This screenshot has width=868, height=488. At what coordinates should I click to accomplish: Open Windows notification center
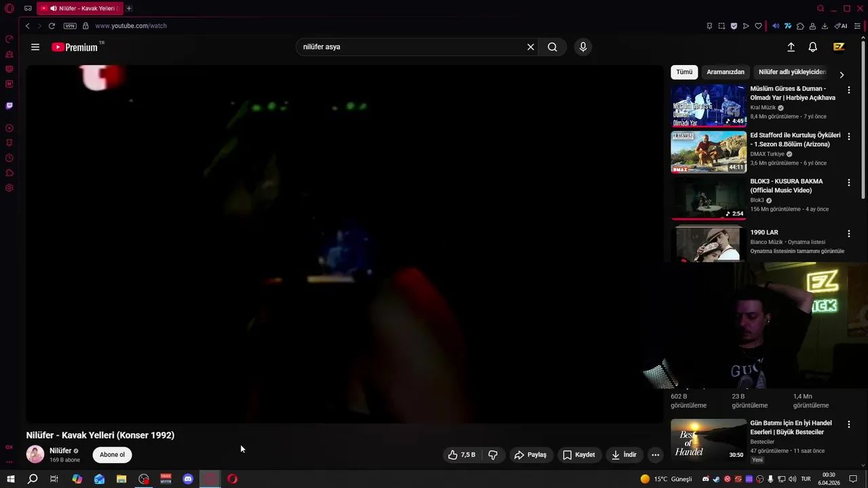853,479
